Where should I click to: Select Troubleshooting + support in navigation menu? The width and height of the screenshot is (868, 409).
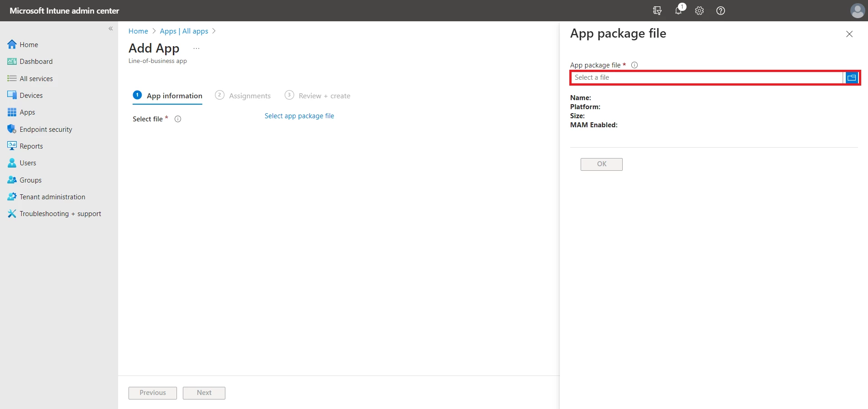pos(60,213)
